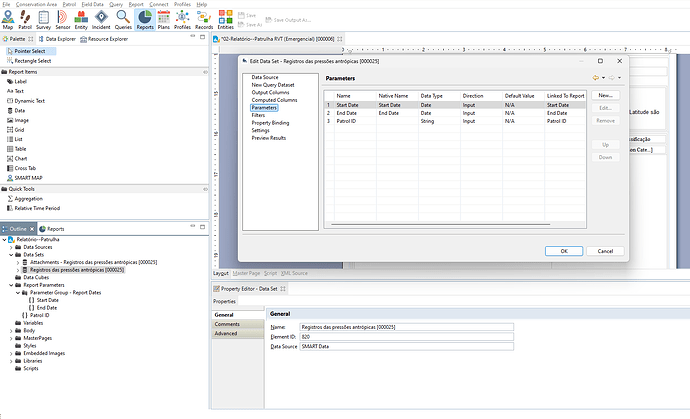The width and height of the screenshot is (690, 419).
Task: Open the back history dropdown arrow in dialog
Action: point(606,77)
